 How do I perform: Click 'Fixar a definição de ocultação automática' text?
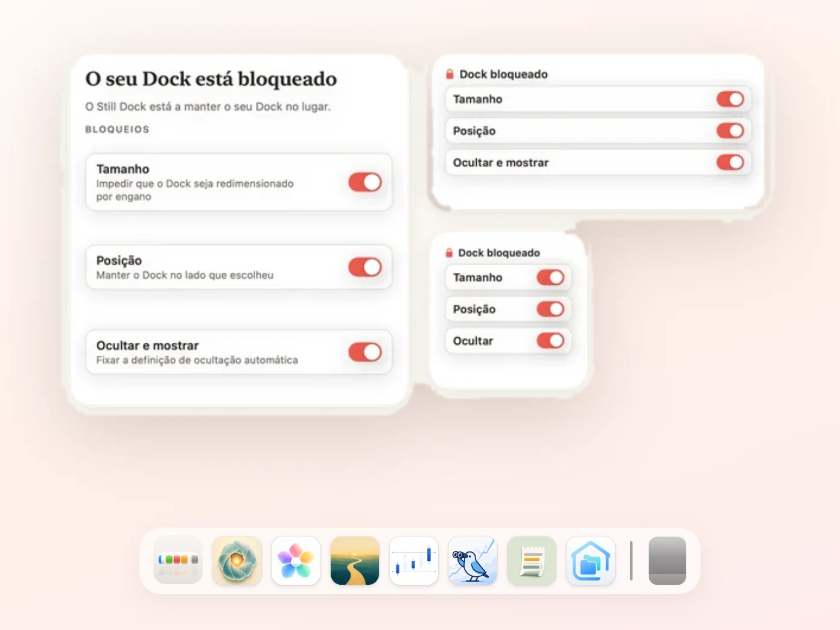tap(197, 360)
